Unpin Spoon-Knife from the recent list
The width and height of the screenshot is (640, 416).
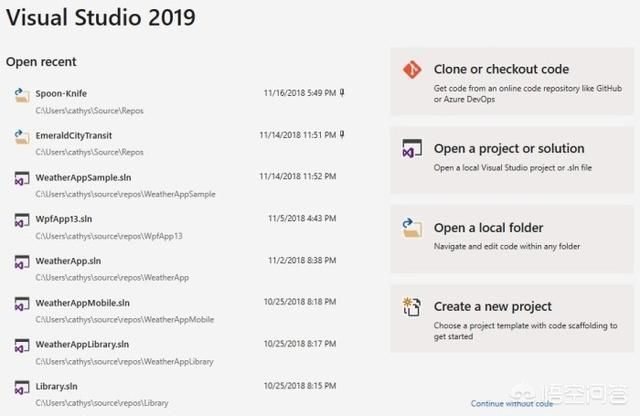click(x=342, y=93)
